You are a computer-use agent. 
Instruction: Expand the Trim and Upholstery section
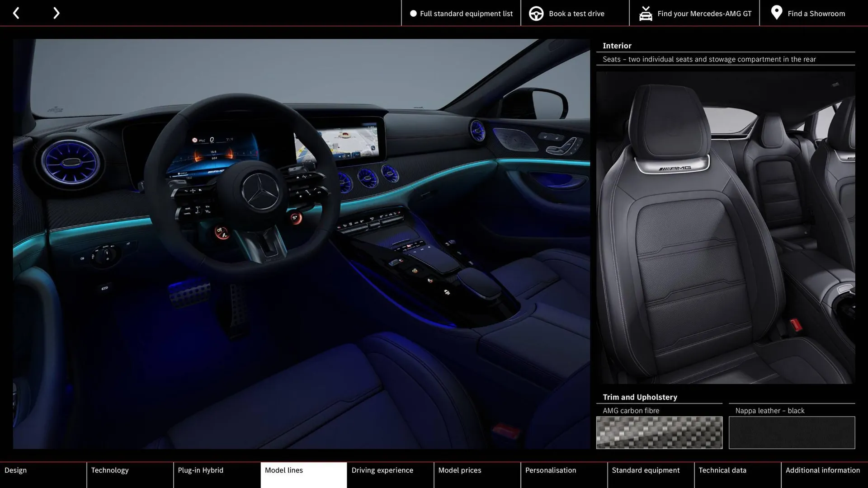(x=639, y=397)
